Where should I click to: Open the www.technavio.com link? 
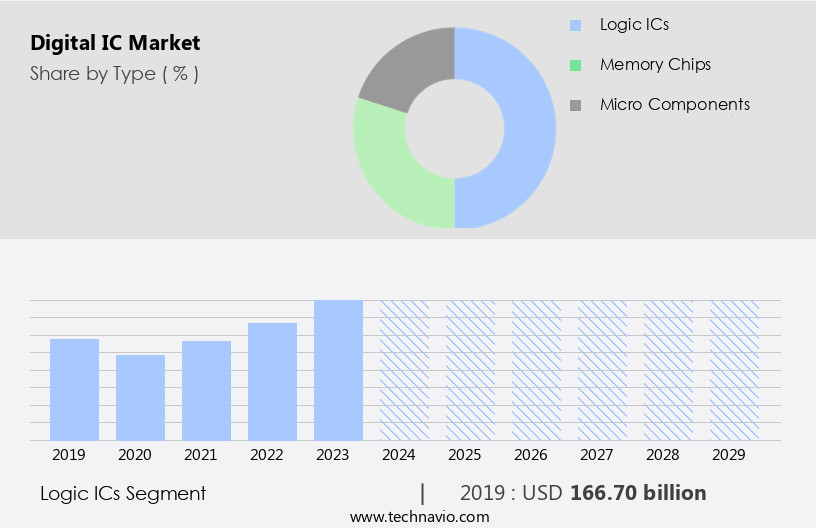pos(419,517)
